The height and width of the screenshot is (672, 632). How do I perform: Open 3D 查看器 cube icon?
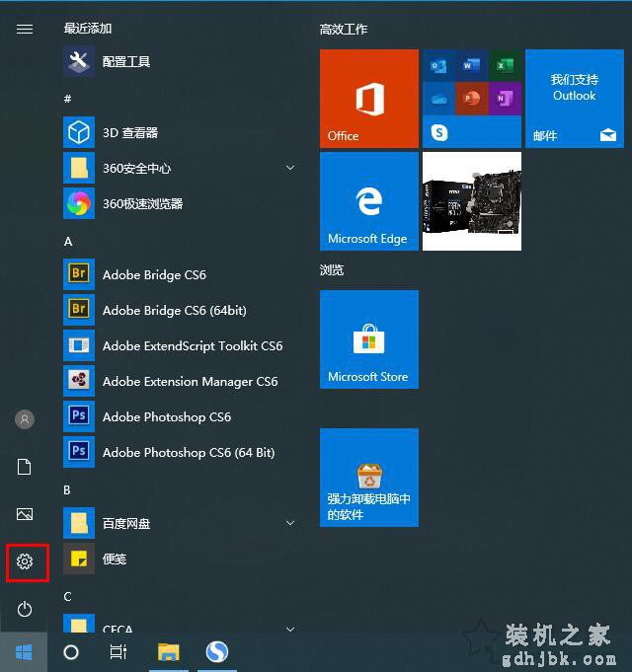[x=79, y=132]
